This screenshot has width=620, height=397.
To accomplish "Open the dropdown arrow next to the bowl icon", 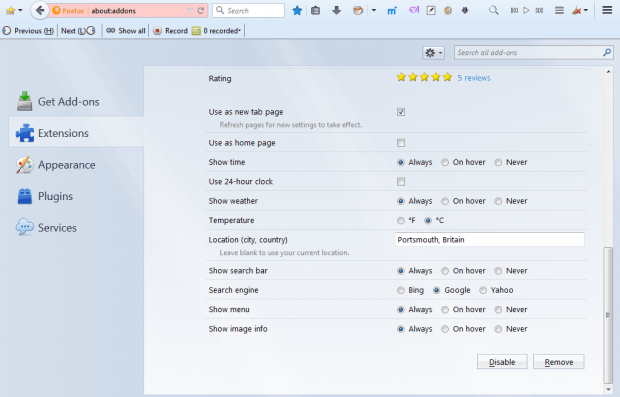I will 374,10.
